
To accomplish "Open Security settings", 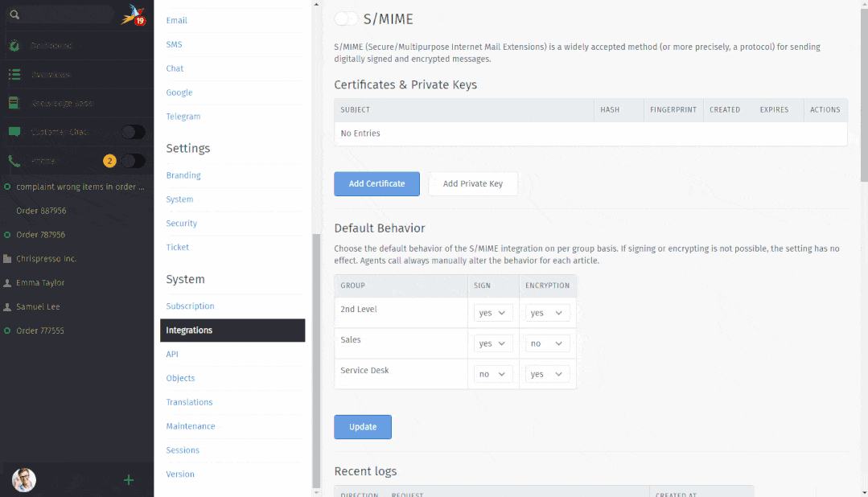I will tap(182, 223).
